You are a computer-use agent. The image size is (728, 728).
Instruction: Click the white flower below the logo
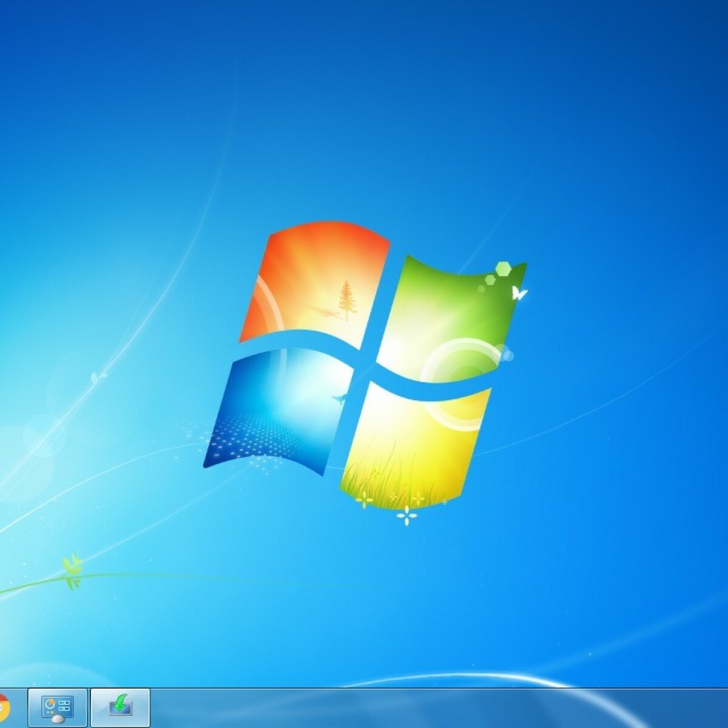tap(406, 516)
